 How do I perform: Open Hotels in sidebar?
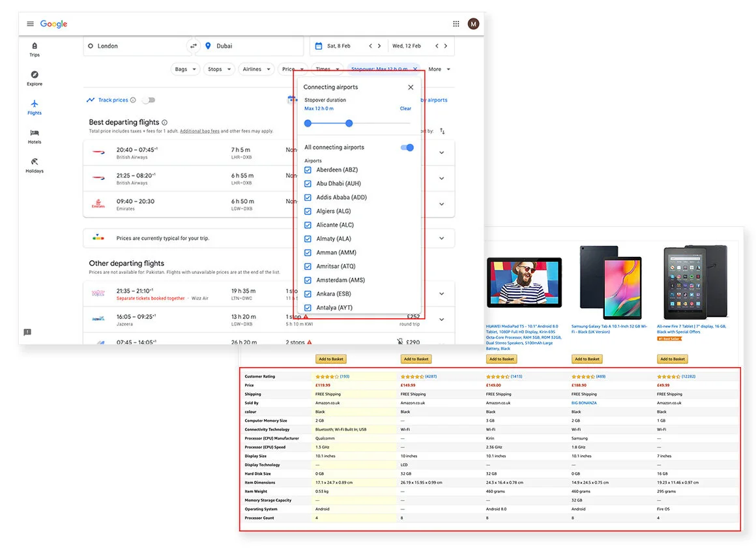coord(35,136)
